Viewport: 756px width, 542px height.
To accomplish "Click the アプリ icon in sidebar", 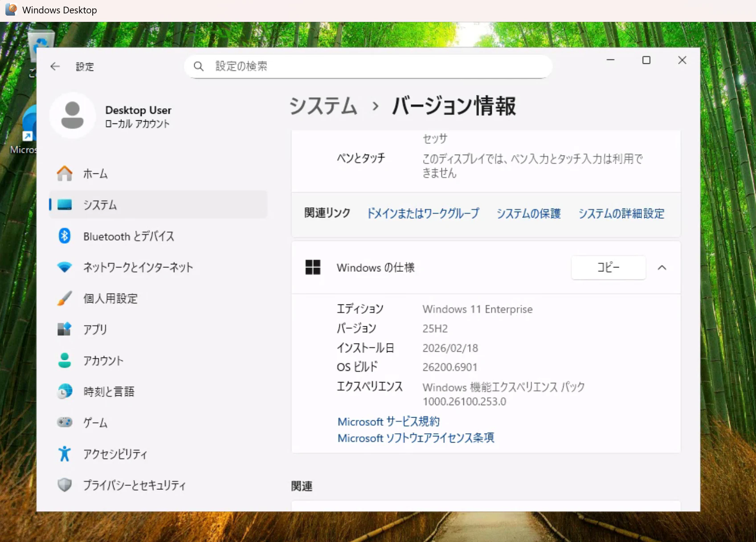I will tap(65, 329).
